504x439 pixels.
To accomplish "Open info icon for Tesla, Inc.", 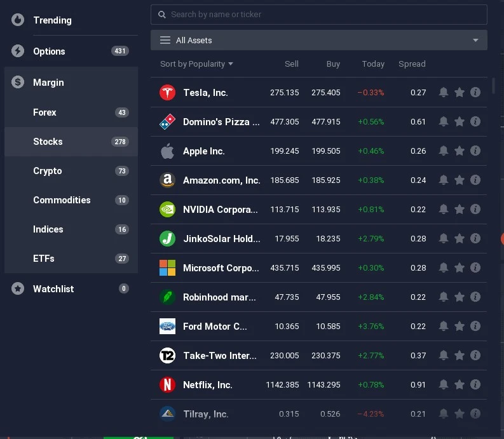I will [475, 93].
